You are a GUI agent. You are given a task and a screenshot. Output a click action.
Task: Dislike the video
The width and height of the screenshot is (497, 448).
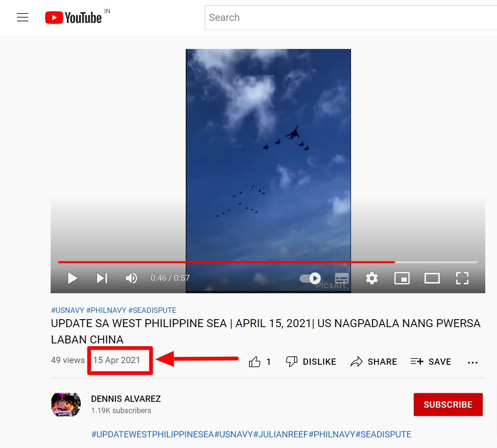(310, 361)
